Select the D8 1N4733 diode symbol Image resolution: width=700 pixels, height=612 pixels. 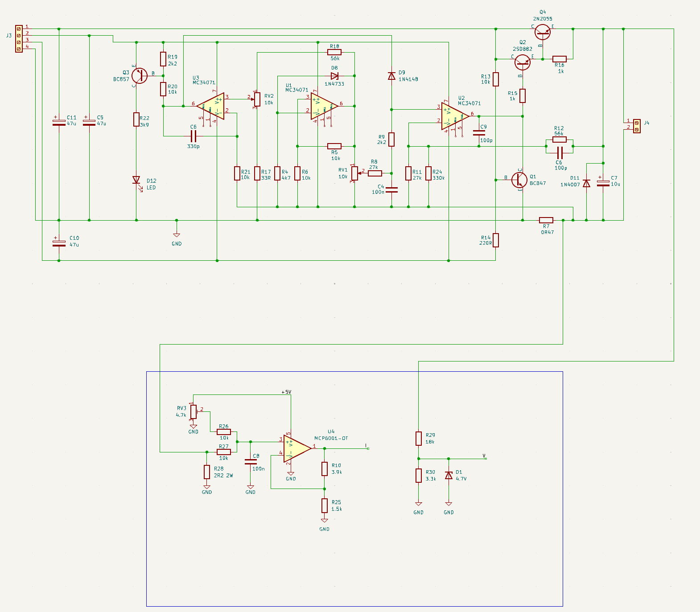[x=334, y=76]
